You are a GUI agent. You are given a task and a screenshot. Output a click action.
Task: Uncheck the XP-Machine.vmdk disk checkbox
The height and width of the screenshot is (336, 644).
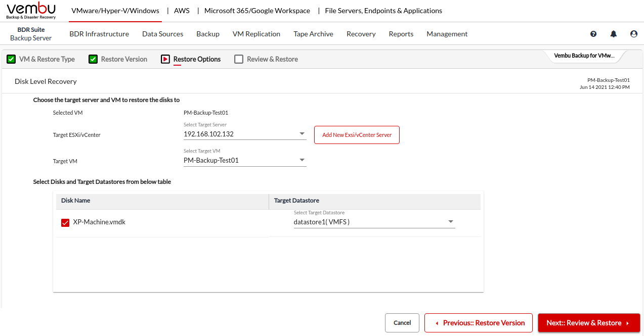(x=65, y=223)
